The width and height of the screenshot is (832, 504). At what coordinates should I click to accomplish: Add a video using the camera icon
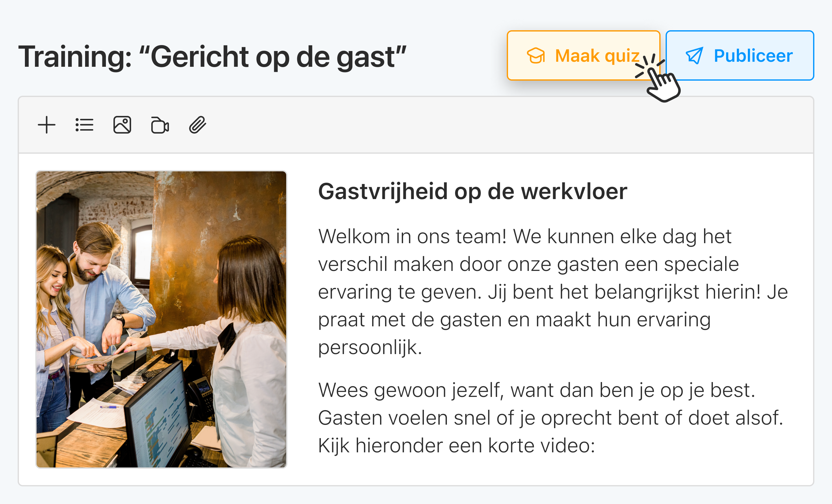click(160, 125)
